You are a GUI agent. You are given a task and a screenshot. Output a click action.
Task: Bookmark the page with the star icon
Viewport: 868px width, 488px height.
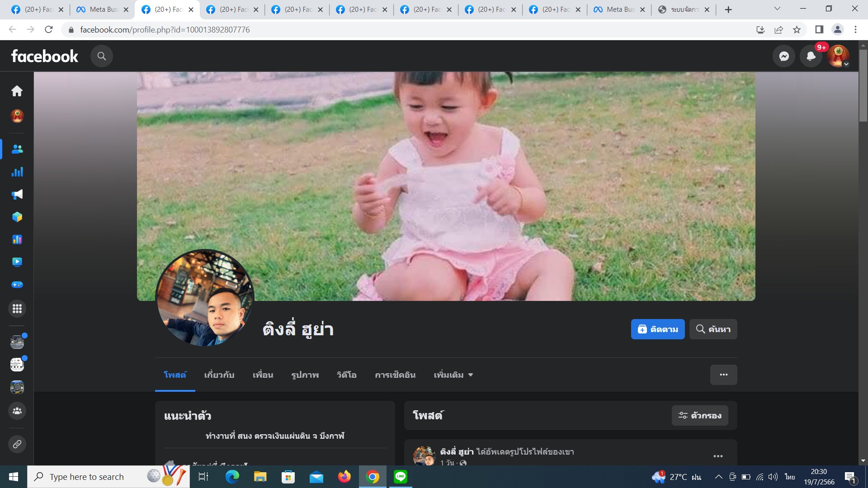(797, 30)
